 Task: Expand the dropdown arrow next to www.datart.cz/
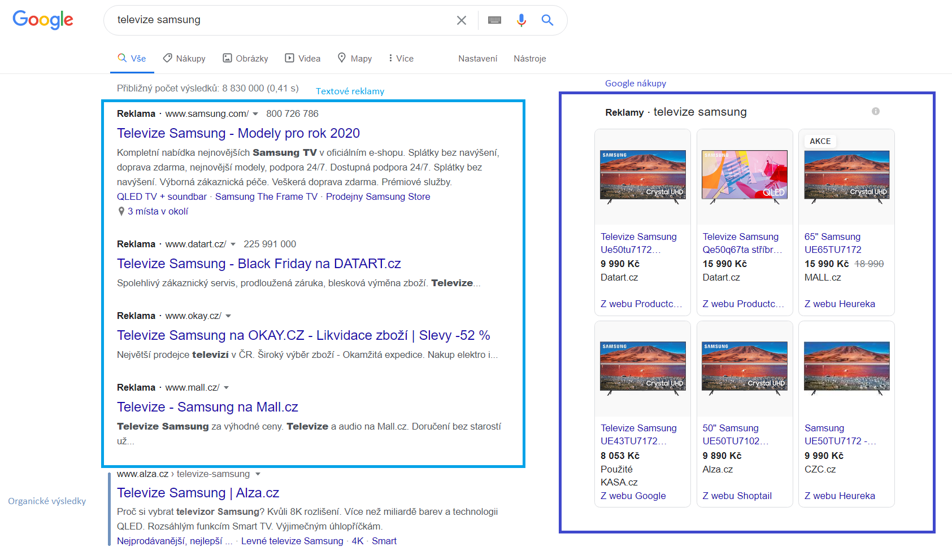233,244
